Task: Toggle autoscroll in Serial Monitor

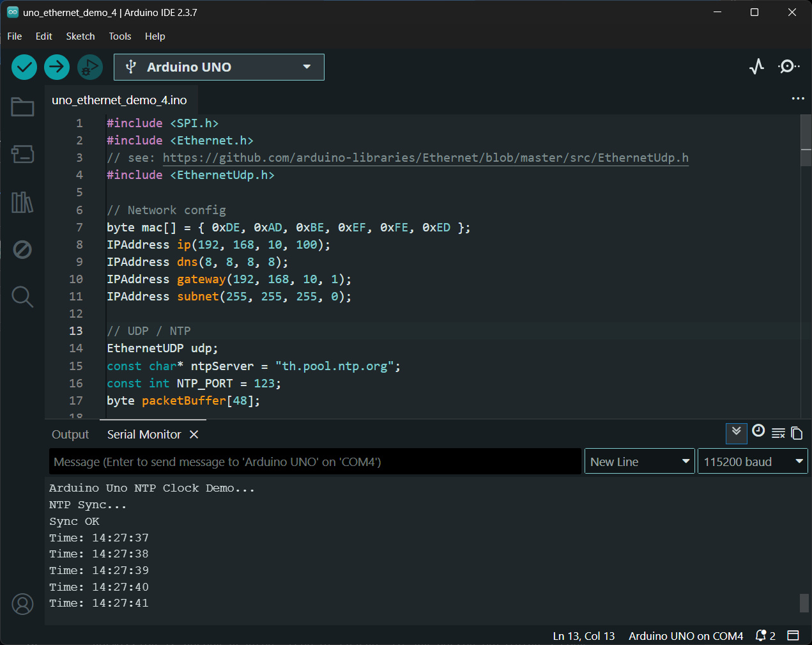Action: pos(736,433)
